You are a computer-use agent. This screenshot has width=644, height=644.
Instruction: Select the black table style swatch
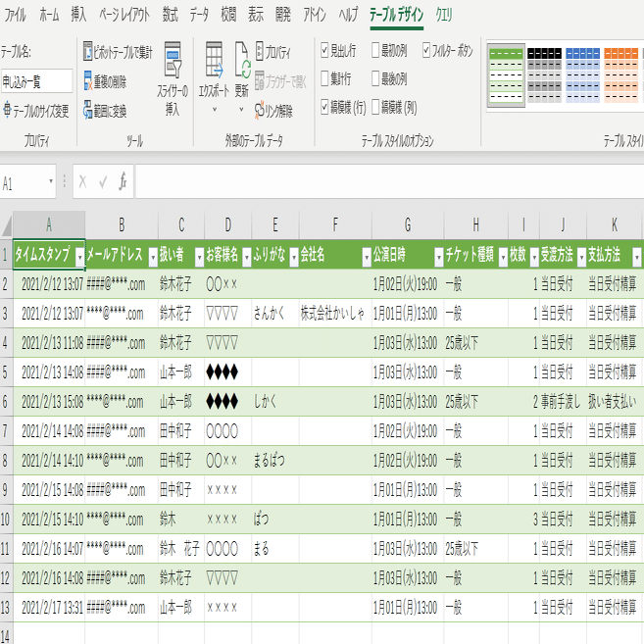[544, 75]
